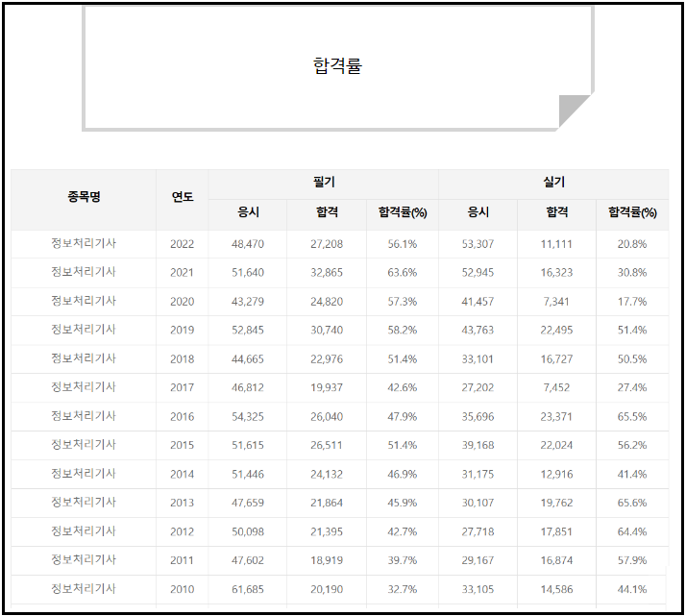The width and height of the screenshot is (686, 616).
Task: Select the year 2011 cell
Action: (x=182, y=560)
